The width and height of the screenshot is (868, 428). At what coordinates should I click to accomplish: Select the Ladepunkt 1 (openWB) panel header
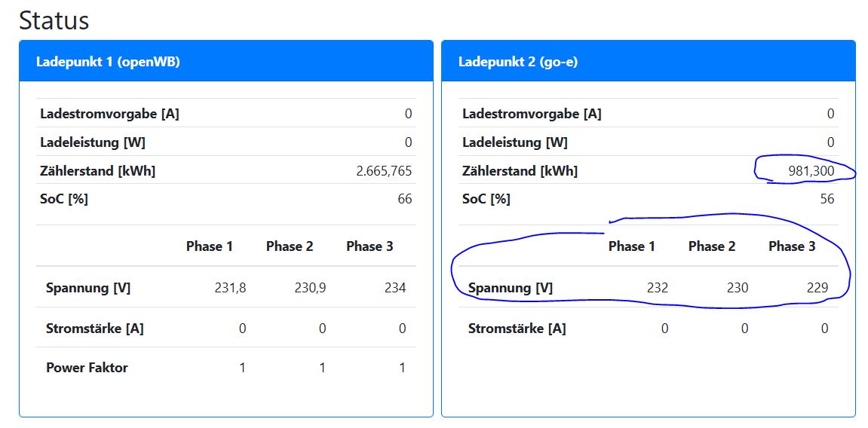[108, 62]
